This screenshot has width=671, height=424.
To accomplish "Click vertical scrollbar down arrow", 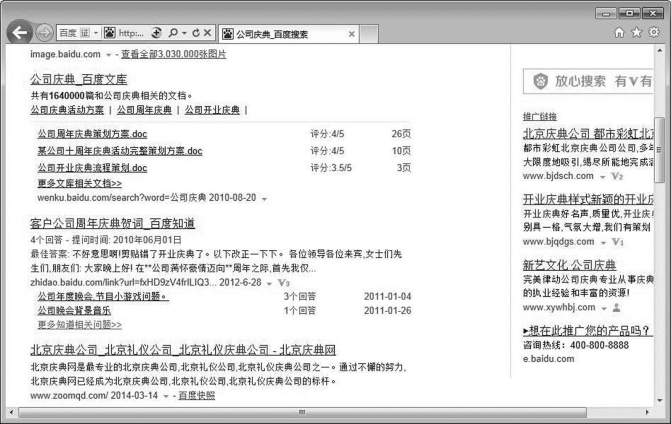I will click(659, 400).
